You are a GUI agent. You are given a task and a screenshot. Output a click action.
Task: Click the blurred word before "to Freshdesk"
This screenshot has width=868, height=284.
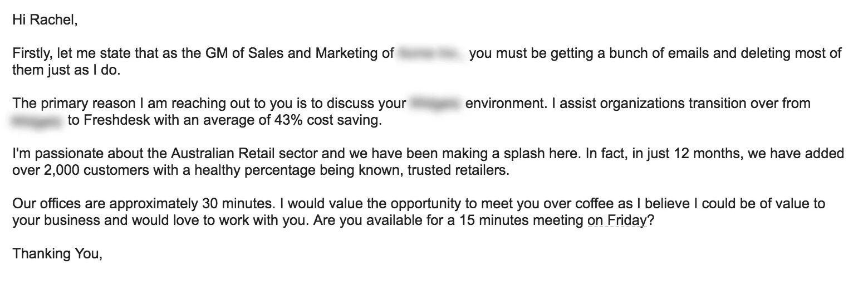[x=38, y=120]
